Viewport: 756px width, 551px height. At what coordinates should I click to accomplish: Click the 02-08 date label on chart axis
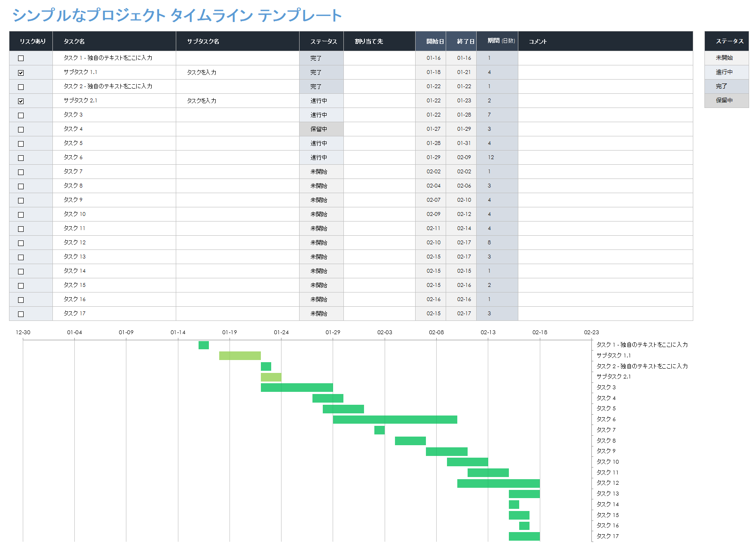coord(436,332)
